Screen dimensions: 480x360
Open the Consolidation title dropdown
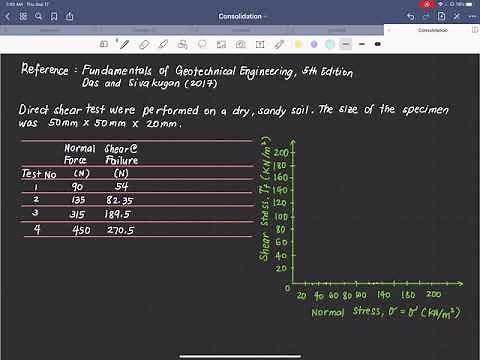pyautogui.click(x=242, y=16)
